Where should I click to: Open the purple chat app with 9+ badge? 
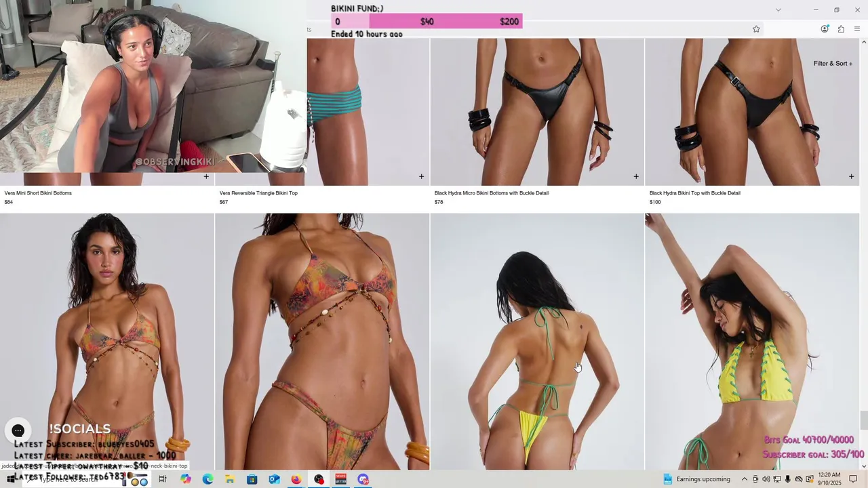click(363, 479)
